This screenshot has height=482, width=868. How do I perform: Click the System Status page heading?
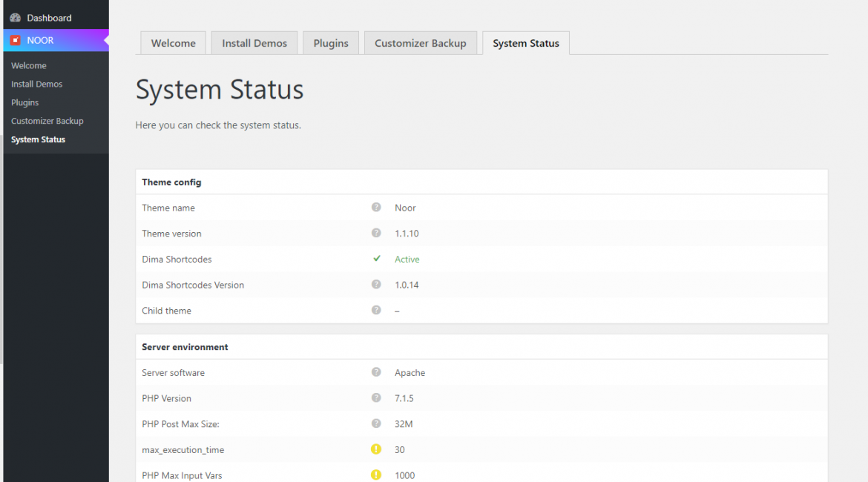coord(219,89)
